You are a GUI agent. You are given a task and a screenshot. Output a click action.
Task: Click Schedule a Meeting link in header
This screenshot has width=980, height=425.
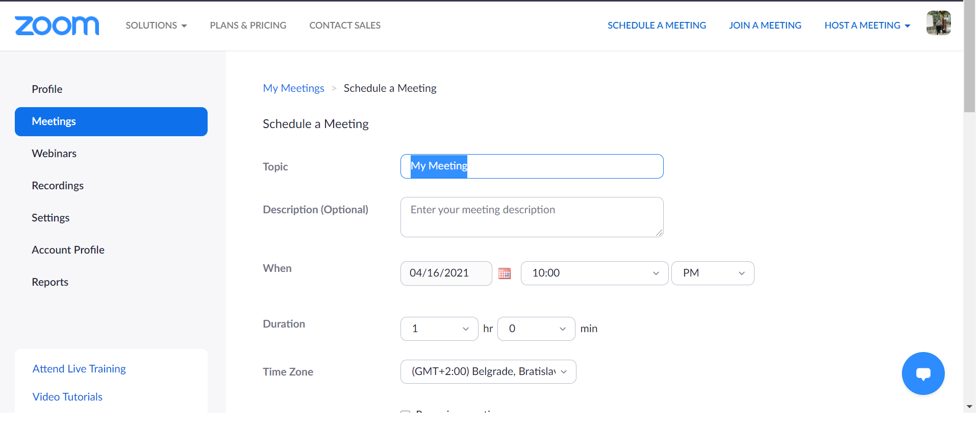tap(657, 26)
